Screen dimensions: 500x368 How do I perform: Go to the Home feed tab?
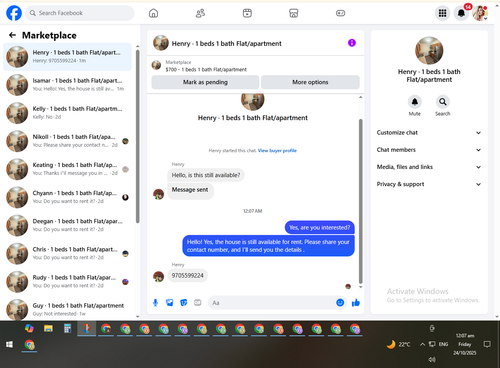(153, 13)
